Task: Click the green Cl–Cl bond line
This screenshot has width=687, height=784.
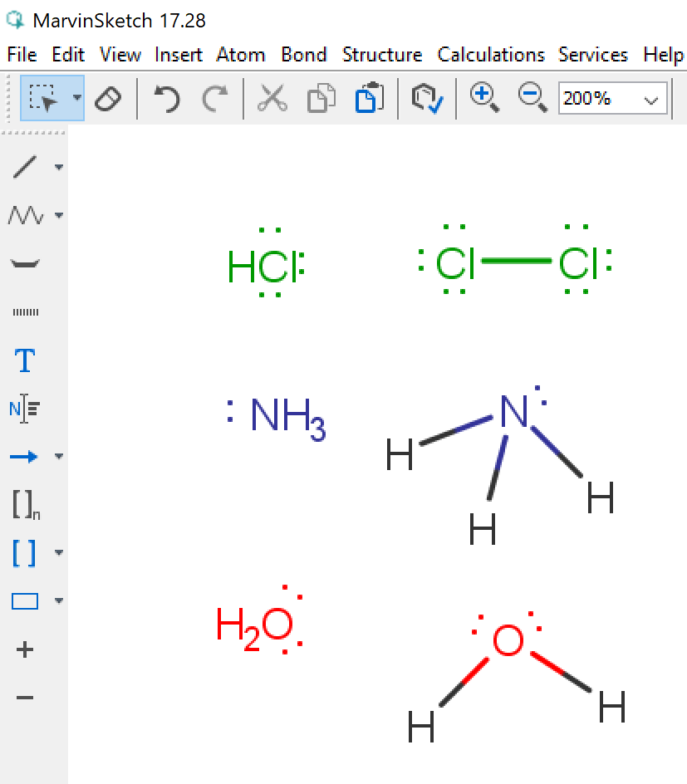Action: tap(516, 261)
